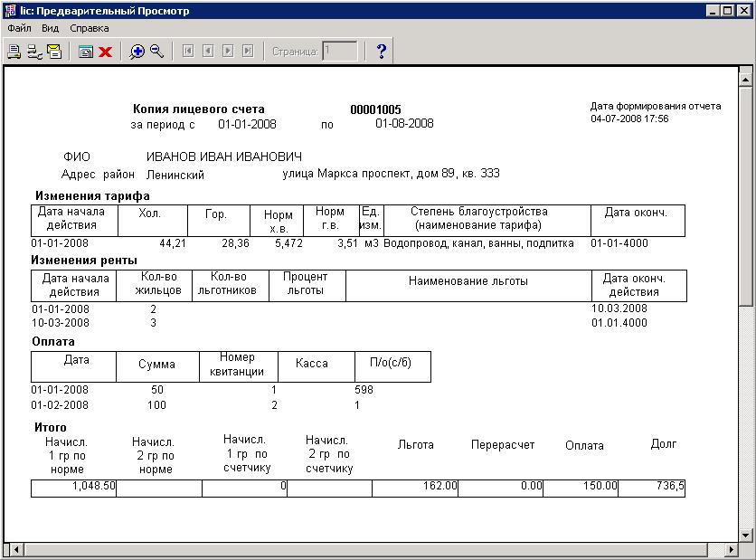
Task: Open help with the question mark icon
Action: (x=381, y=52)
